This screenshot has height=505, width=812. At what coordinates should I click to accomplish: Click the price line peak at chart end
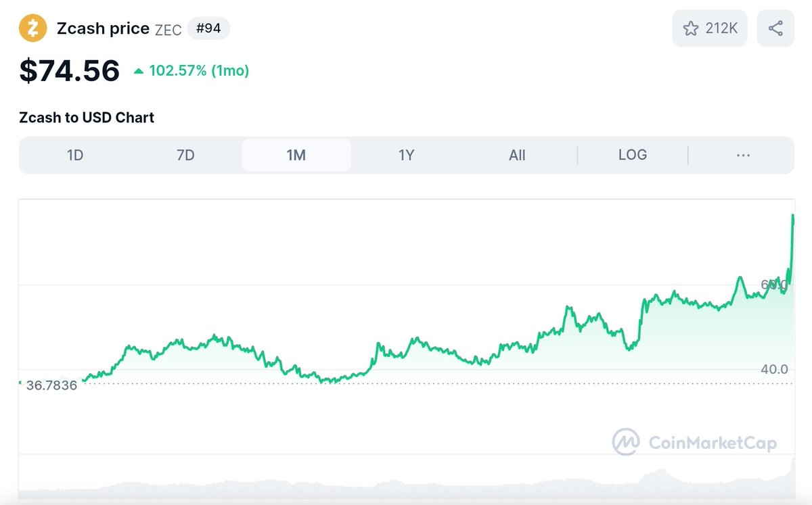(x=792, y=217)
